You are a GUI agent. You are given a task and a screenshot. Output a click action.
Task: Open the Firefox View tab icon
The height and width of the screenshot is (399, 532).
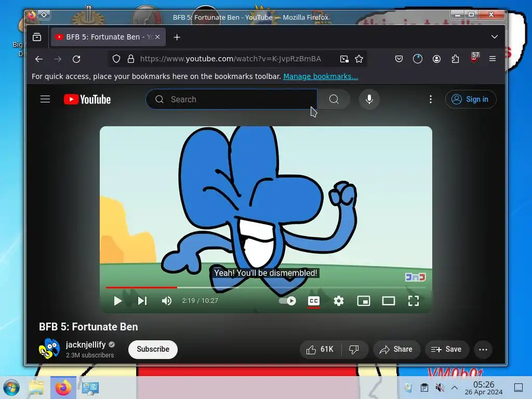pos(37,37)
